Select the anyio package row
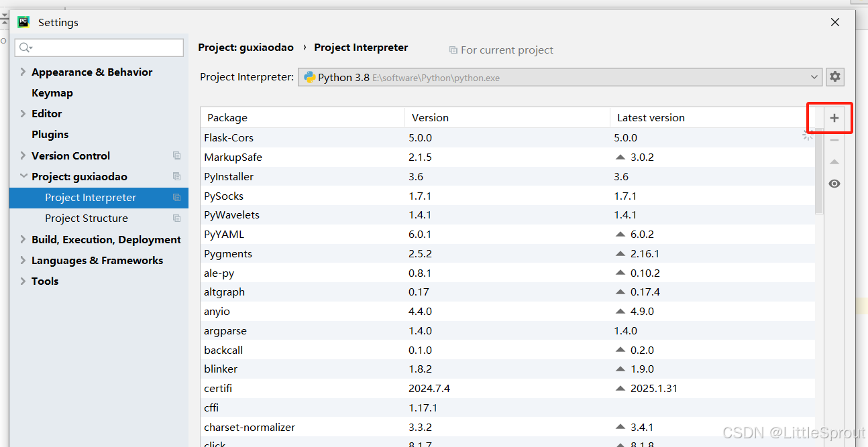This screenshot has height=447, width=868. (508, 312)
